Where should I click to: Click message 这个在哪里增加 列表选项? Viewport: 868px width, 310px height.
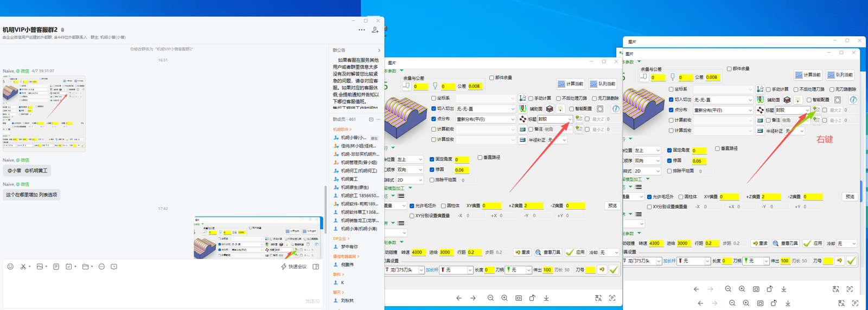[31, 195]
